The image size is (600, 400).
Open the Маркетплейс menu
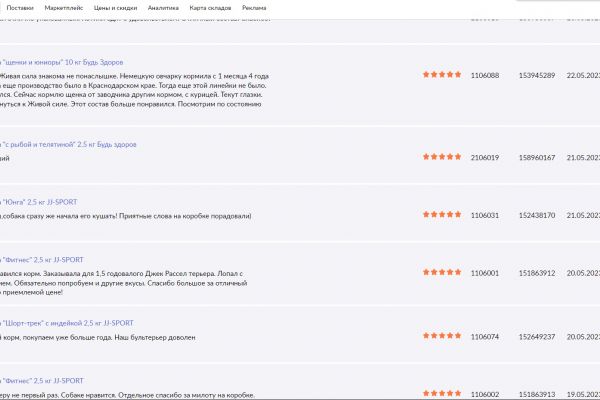pos(64,8)
